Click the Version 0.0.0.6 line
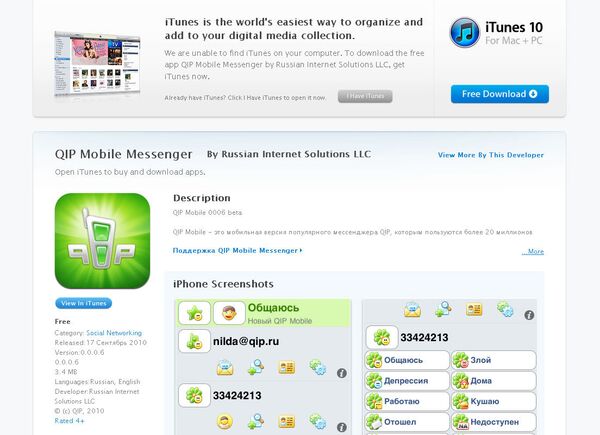The height and width of the screenshot is (435, 600). coord(79,352)
